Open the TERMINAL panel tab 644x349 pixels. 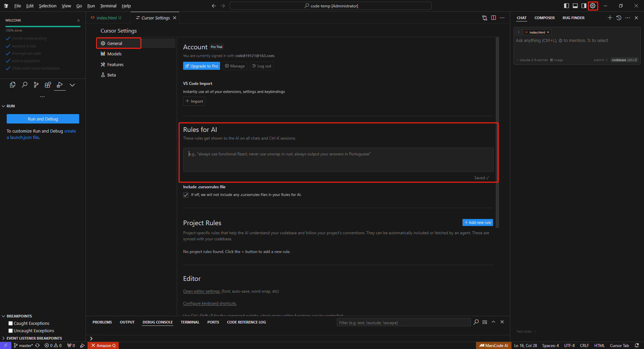190,322
